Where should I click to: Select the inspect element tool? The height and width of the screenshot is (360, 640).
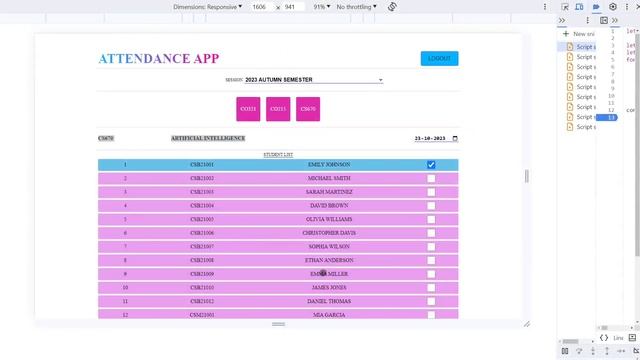tap(565, 7)
